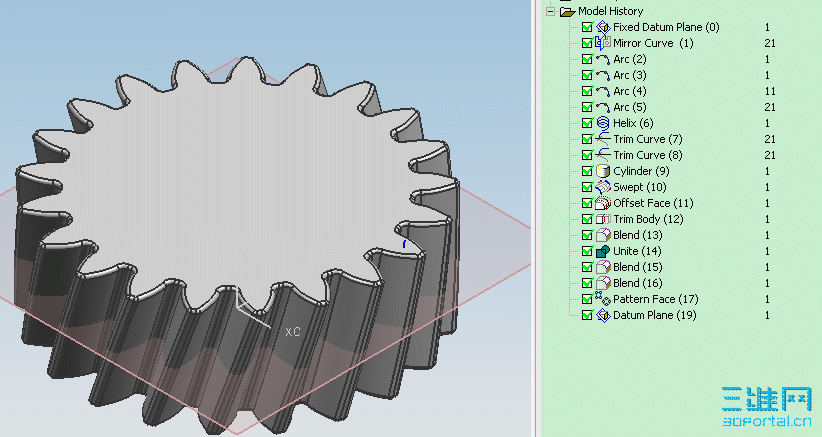Select the Arc (2) curve icon
Viewport: 822px width, 437px height.
(603, 59)
